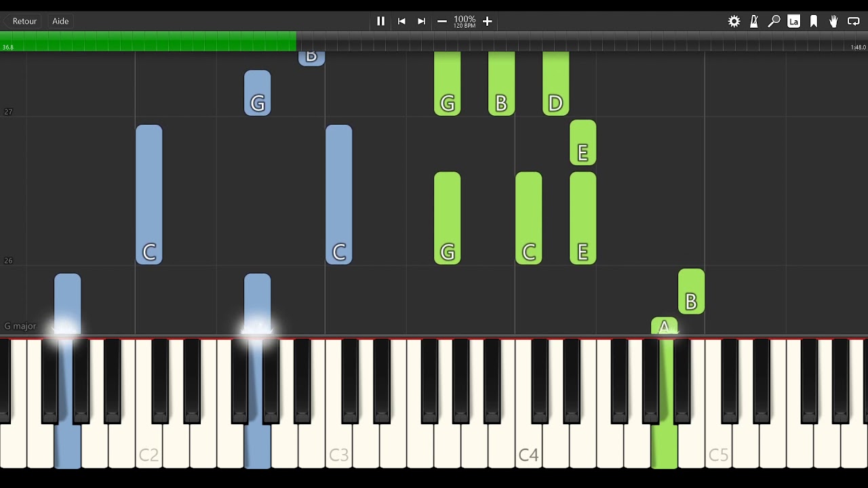
Task: Increase the playback speed with plus
Action: (x=487, y=21)
